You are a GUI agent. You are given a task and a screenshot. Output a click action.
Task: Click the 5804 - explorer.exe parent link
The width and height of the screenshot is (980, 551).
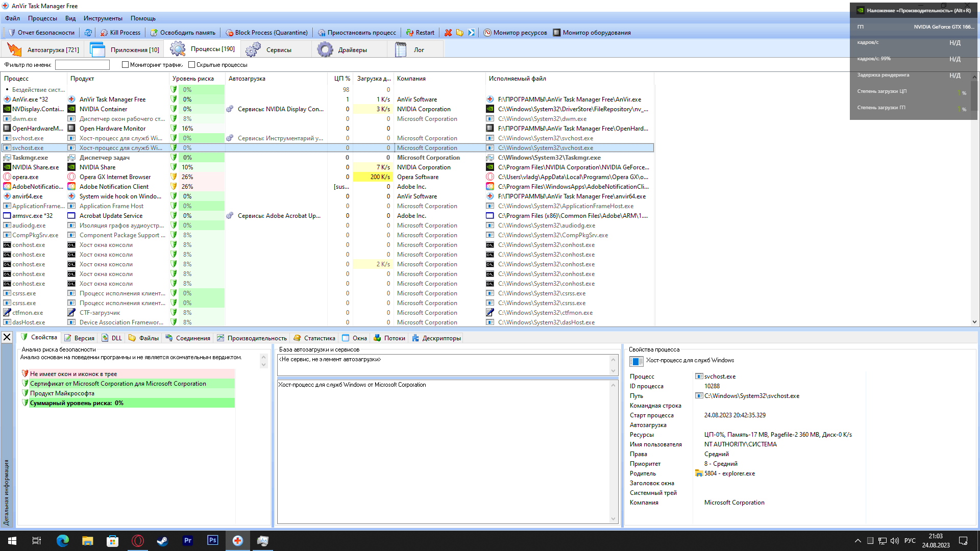pyautogui.click(x=729, y=473)
